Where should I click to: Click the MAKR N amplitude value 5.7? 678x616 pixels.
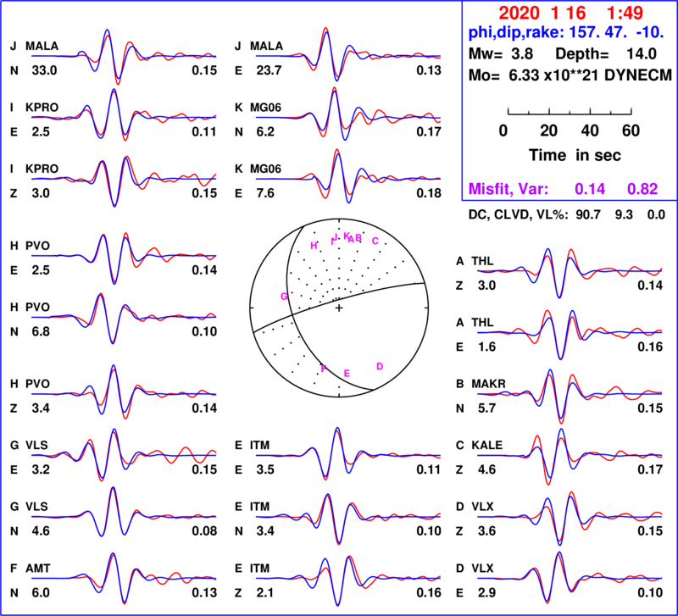(x=486, y=408)
